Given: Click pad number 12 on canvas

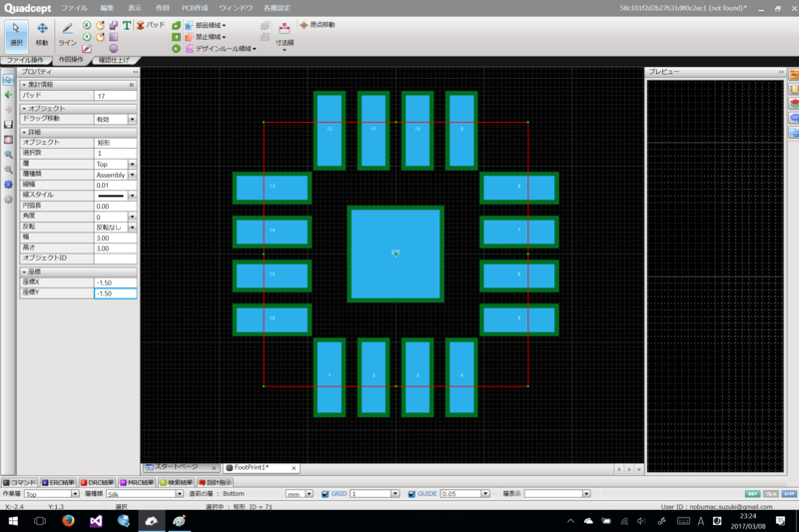Looking at the screenshot, I should coord(330,130).
